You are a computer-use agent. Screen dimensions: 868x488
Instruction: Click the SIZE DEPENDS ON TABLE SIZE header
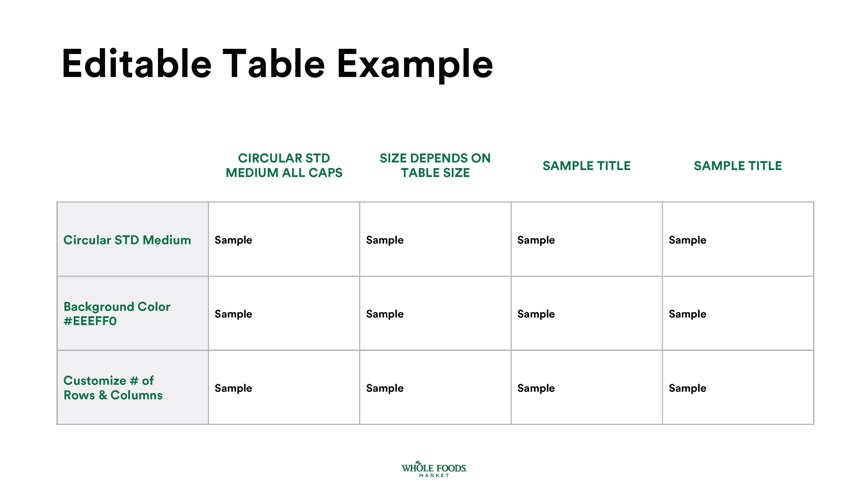(435, 165)
